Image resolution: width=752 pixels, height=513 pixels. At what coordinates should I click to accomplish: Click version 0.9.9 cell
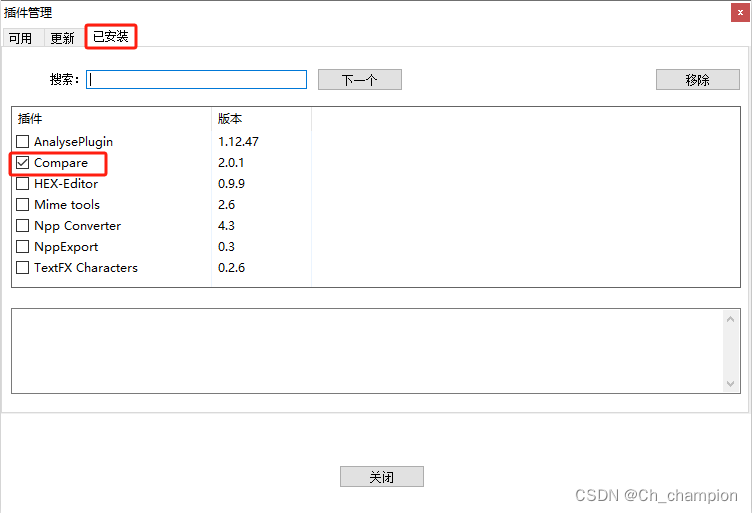[x=232, y=184]
